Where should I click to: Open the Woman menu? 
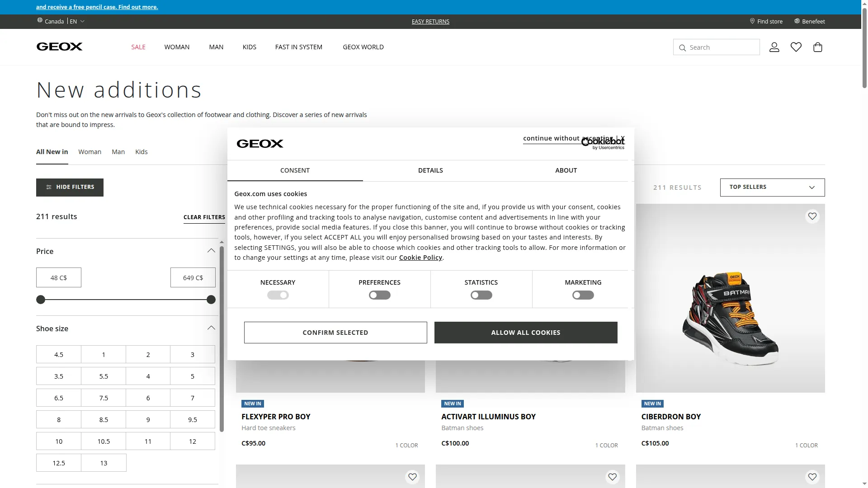177,47
